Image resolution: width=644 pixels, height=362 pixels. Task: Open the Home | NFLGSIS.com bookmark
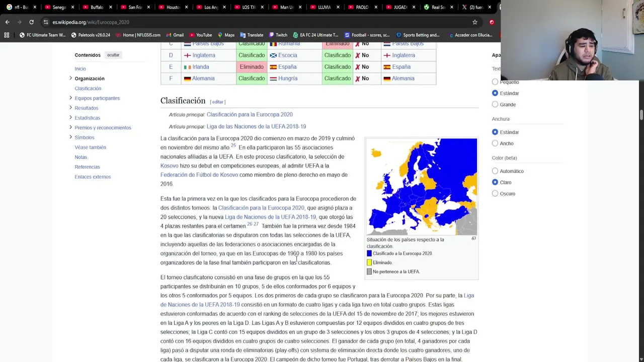(138, 35)
